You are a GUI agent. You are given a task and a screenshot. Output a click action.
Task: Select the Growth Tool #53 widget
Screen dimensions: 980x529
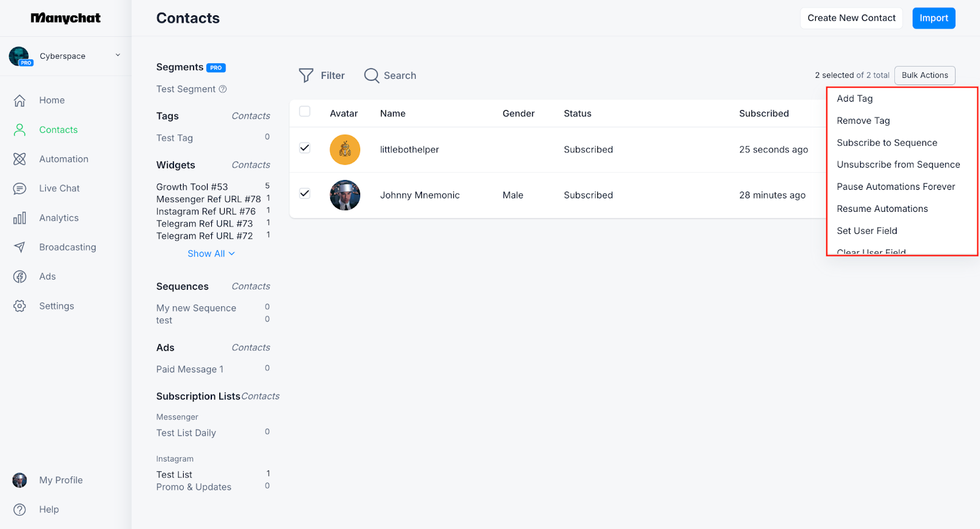click(192, 187)
